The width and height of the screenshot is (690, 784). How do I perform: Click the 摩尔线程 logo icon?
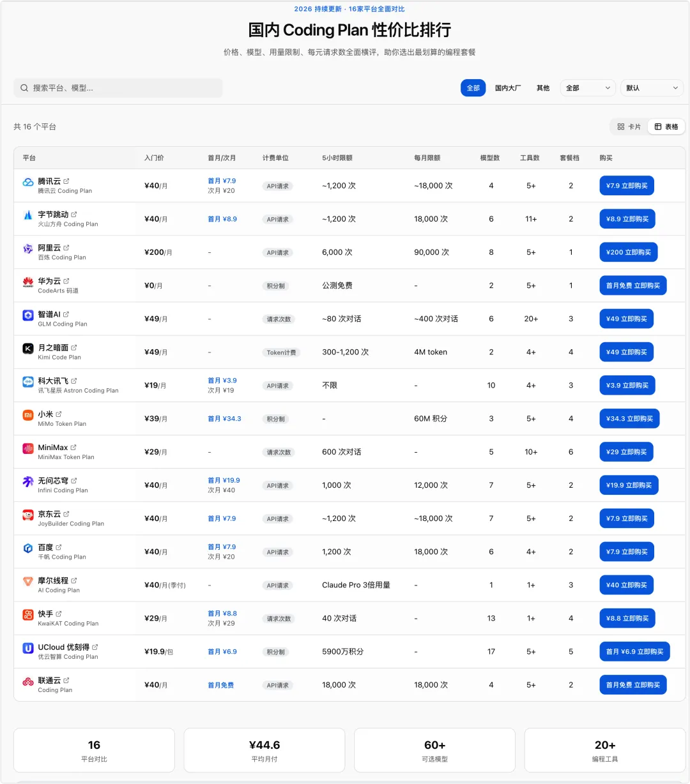pyautogui.click(x=28, y=581)
